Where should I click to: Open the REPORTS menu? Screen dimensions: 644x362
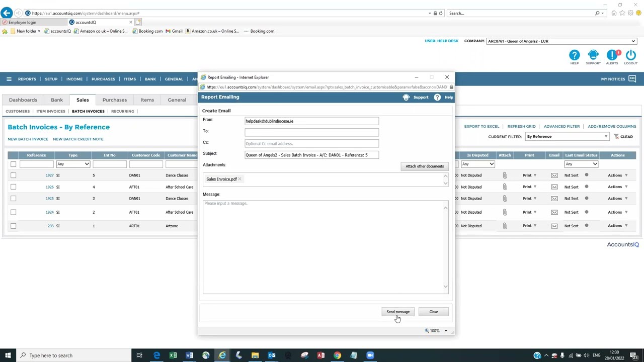[27, 79]
